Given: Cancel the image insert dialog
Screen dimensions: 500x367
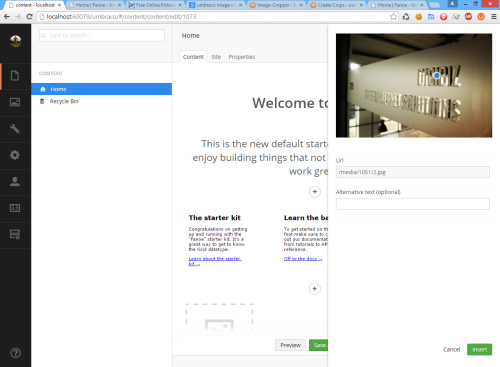Looking at the screenshot, I should tap(451, 349).
